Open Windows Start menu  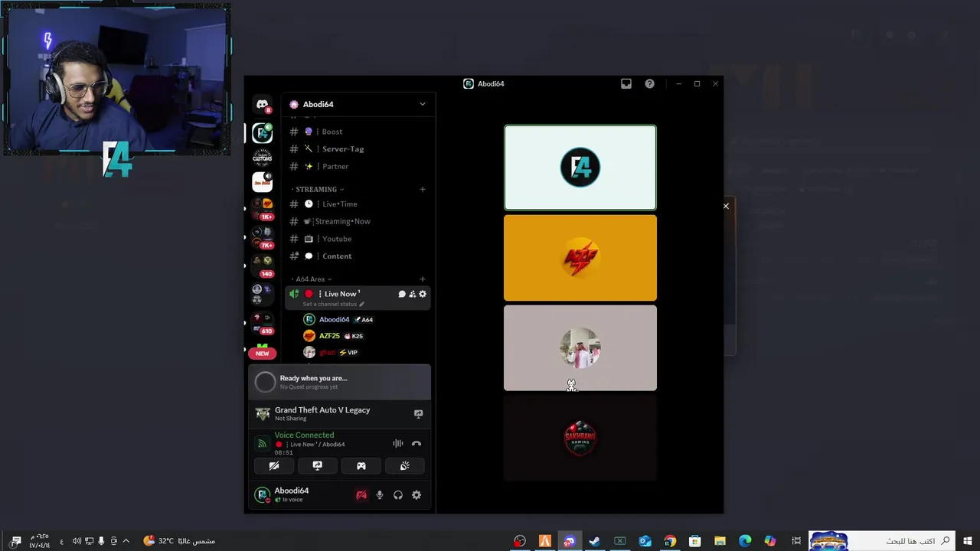coord(968,541)
